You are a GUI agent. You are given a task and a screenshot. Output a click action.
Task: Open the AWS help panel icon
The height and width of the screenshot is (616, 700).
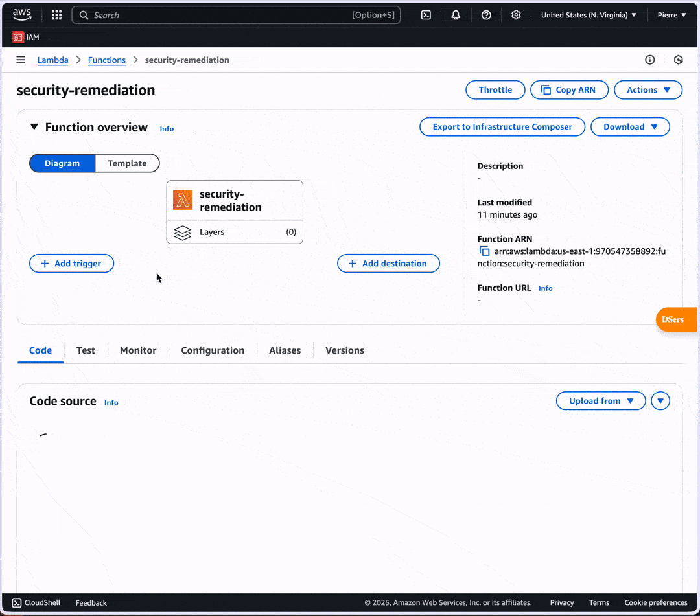(x=486, y=14)
